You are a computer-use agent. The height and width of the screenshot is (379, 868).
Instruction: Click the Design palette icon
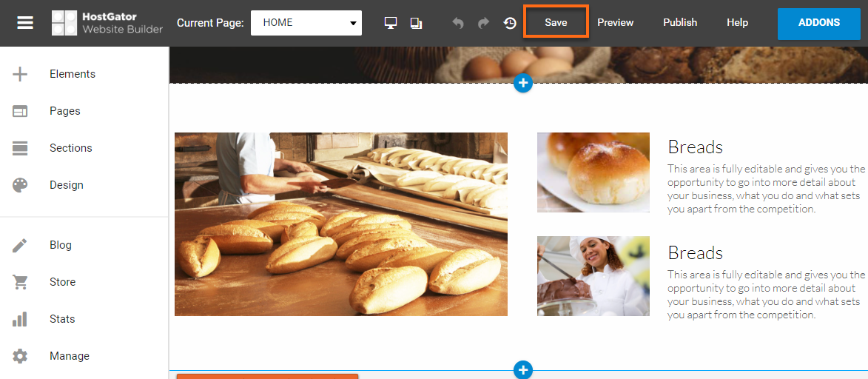(x=20, y=185)
